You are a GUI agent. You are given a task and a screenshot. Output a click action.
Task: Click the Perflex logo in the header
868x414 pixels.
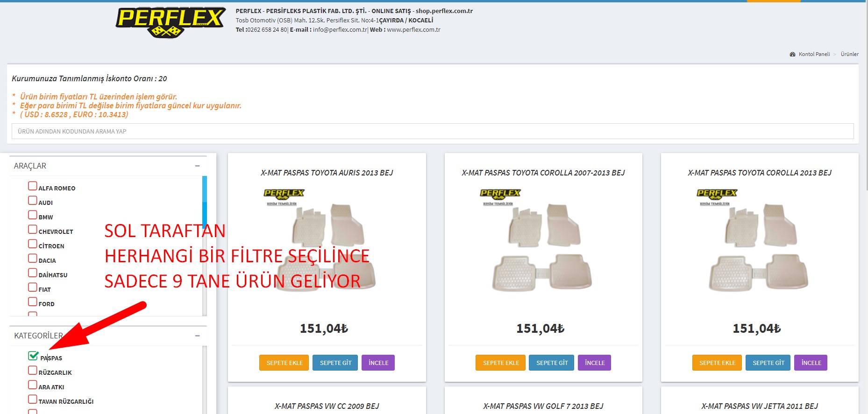click(x=171, y=22)
